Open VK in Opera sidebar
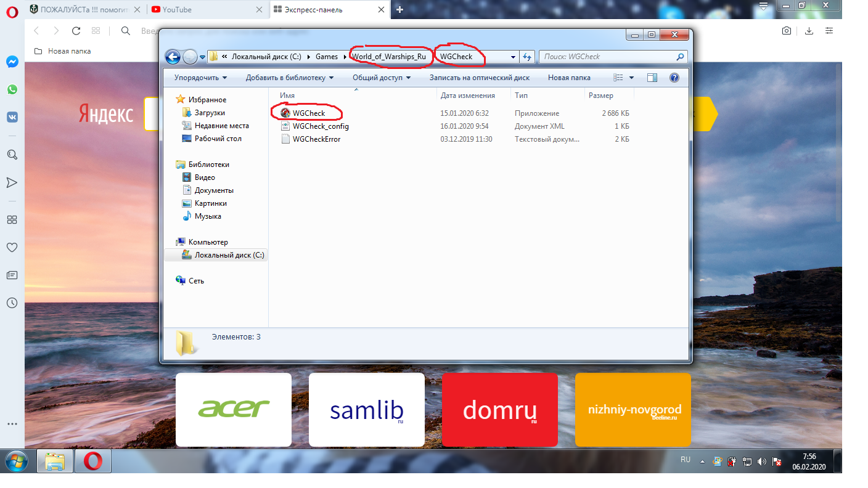The height and width of the screenshot is (488, 868). coord(12,117)
